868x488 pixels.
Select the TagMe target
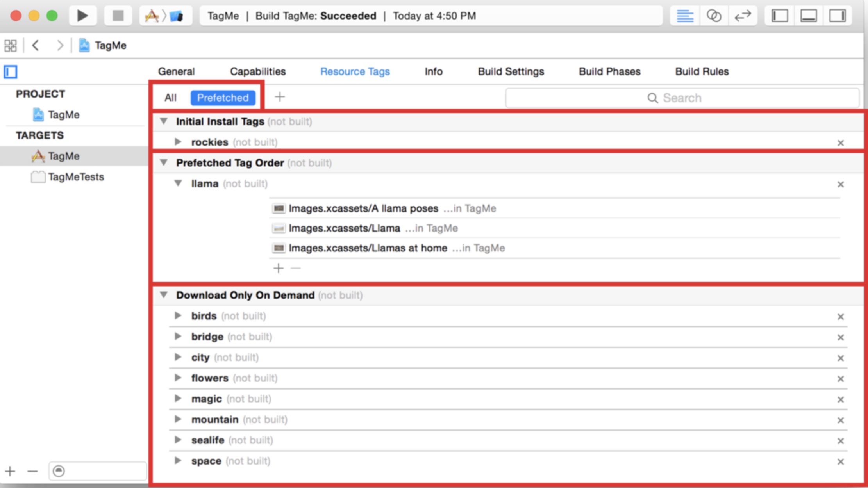click(x=74, y=156)
